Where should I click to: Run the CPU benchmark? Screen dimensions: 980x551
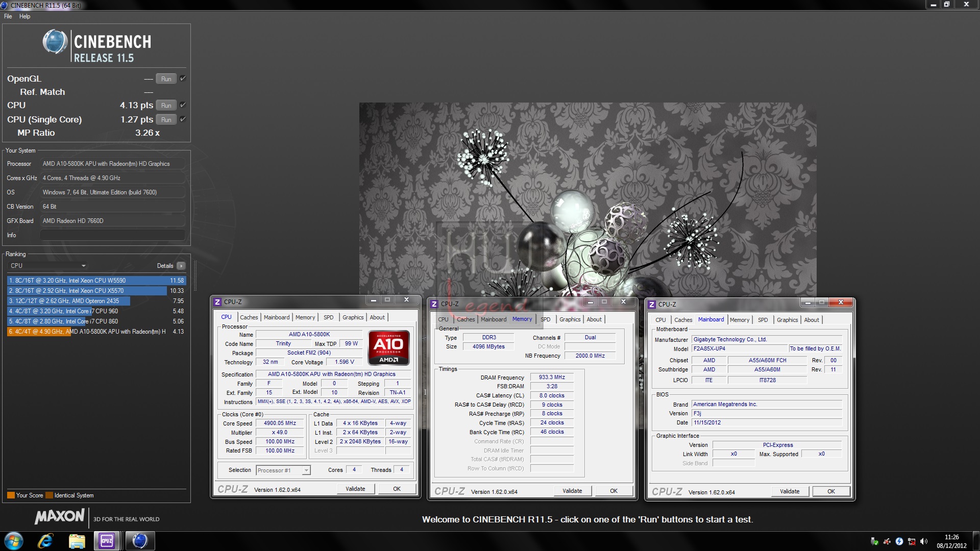click(x=166, y=105)
